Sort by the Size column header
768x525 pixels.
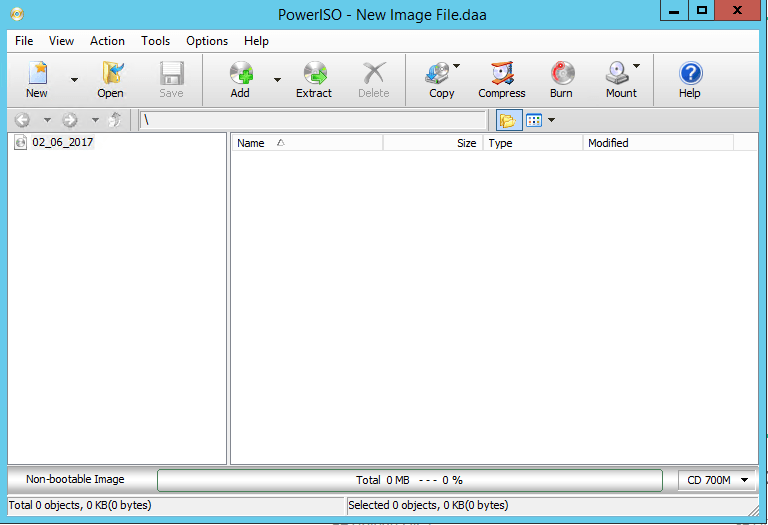point(433,143)
